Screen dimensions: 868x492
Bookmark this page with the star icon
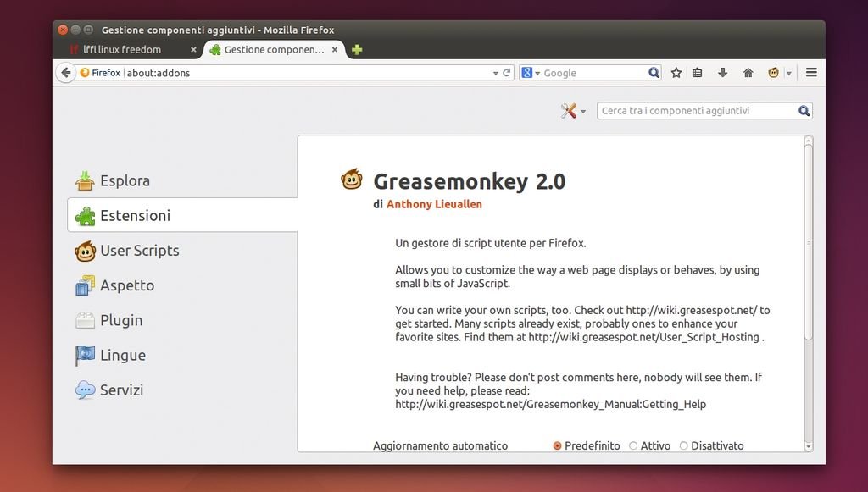click(x=676, y=73)
